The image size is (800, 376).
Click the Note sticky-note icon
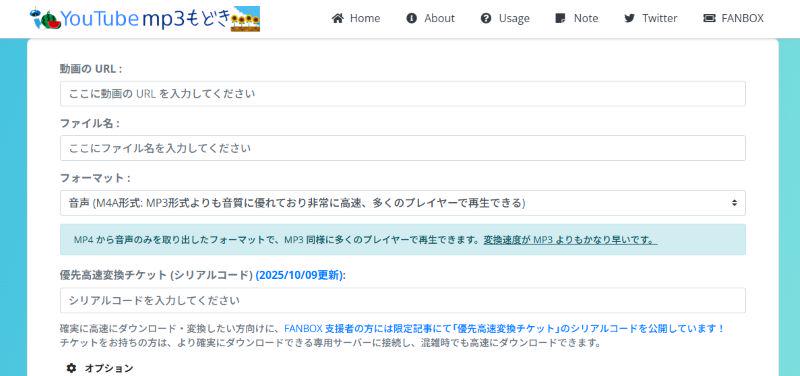560,18
